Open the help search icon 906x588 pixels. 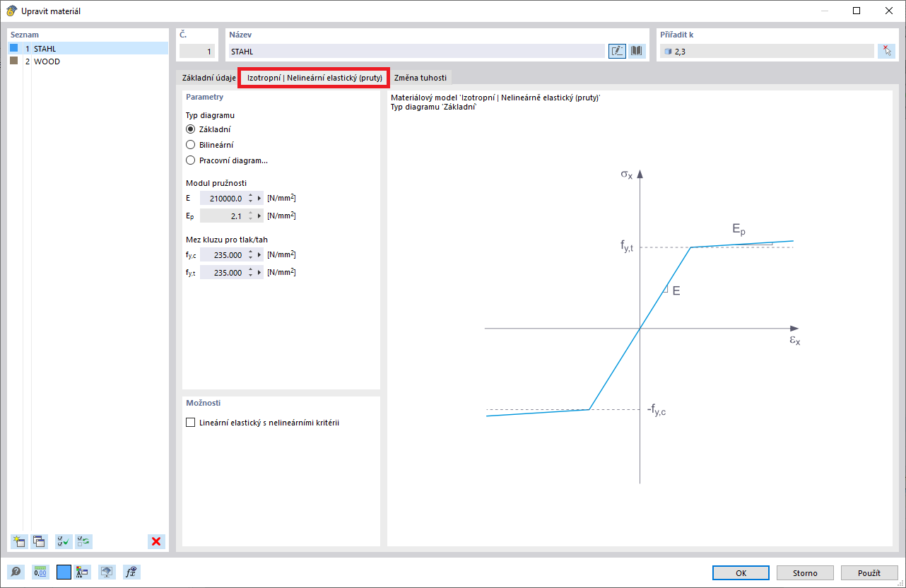pyautogui.click(x=16, y=572)
